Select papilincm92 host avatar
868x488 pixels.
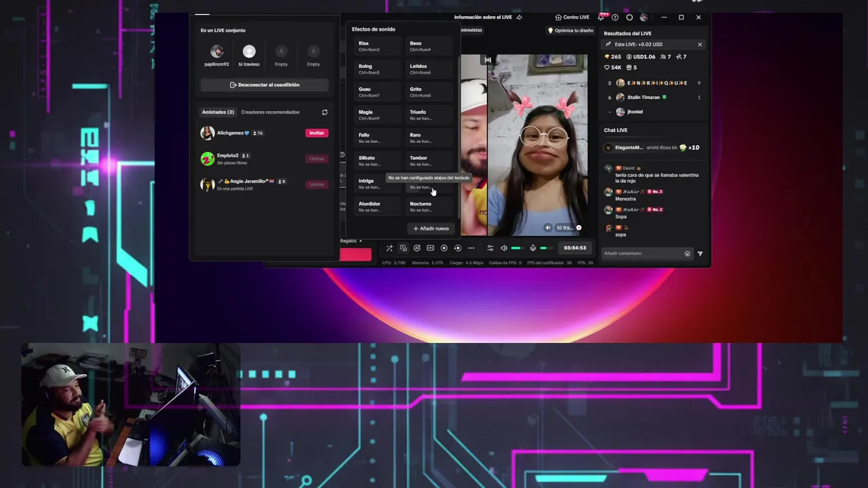click(x=217, y=52)
